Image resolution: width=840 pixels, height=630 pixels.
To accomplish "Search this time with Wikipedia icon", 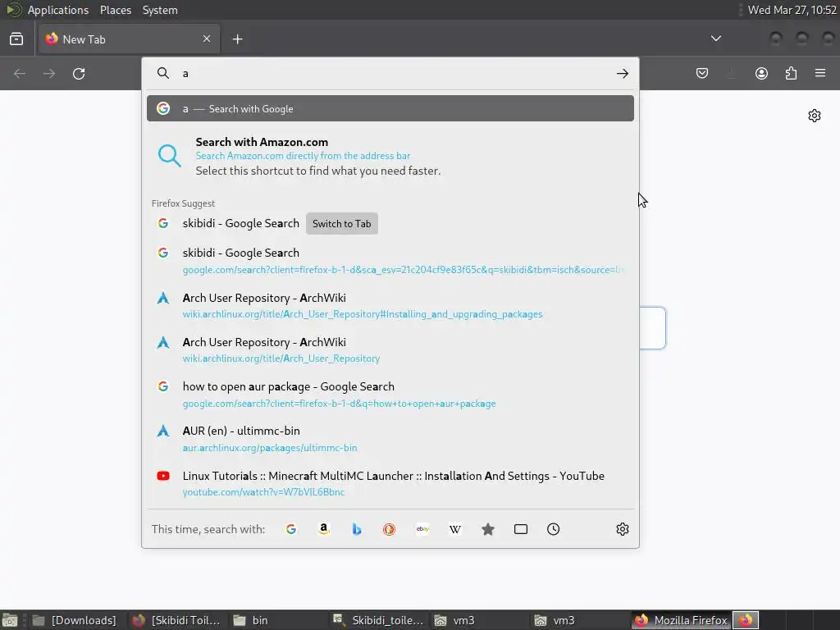I will point(454,529).
